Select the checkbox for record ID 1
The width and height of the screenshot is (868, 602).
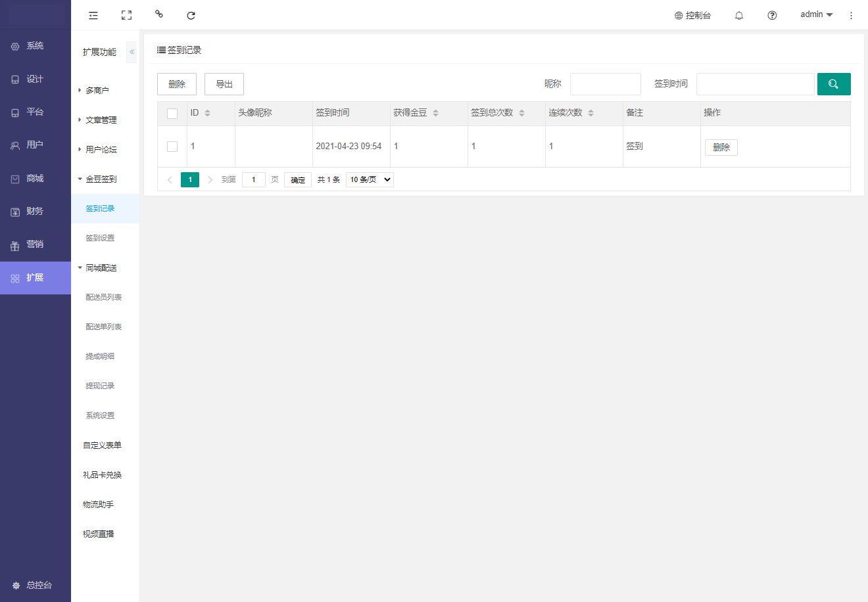pos(172,147)
